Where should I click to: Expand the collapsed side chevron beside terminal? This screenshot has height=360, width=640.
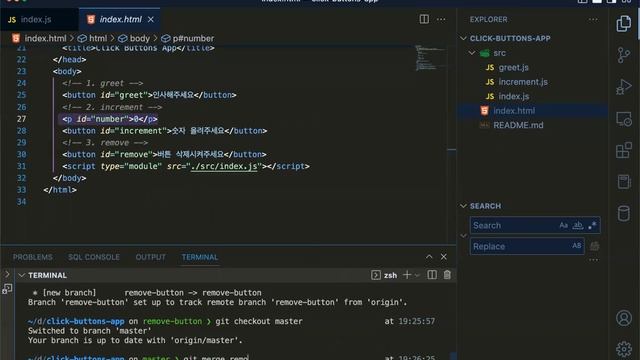(x=7, y=274)
